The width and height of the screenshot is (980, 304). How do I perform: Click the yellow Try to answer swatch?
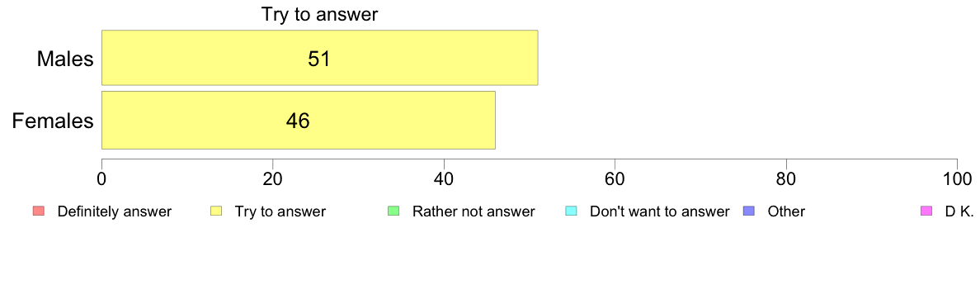tap(215, 211)
